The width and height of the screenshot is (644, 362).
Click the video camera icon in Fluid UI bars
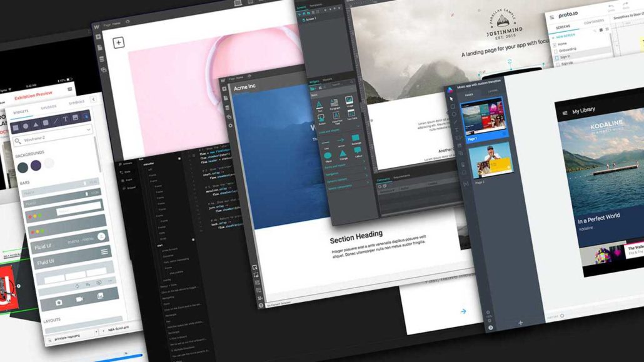point(79,299)
